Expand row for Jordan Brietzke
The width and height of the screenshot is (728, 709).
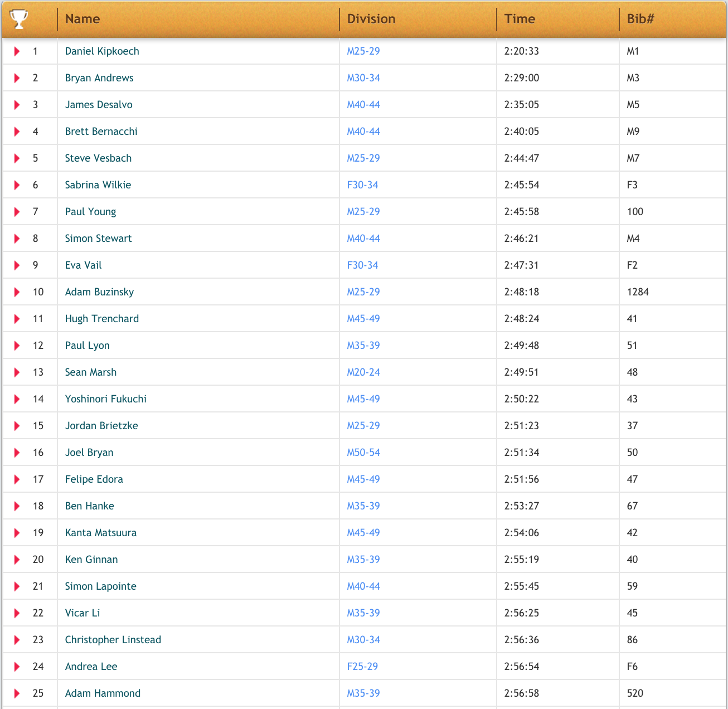tap(17, 426)
